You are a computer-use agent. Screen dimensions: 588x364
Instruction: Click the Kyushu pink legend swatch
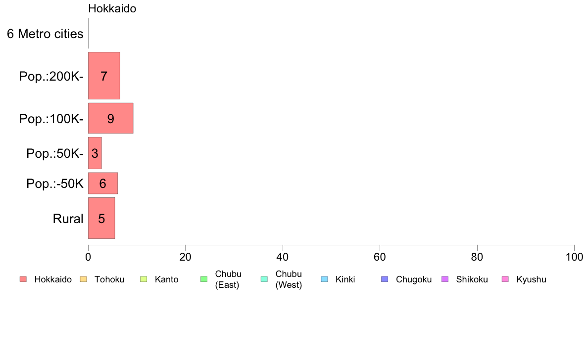(x=505, y=279)
